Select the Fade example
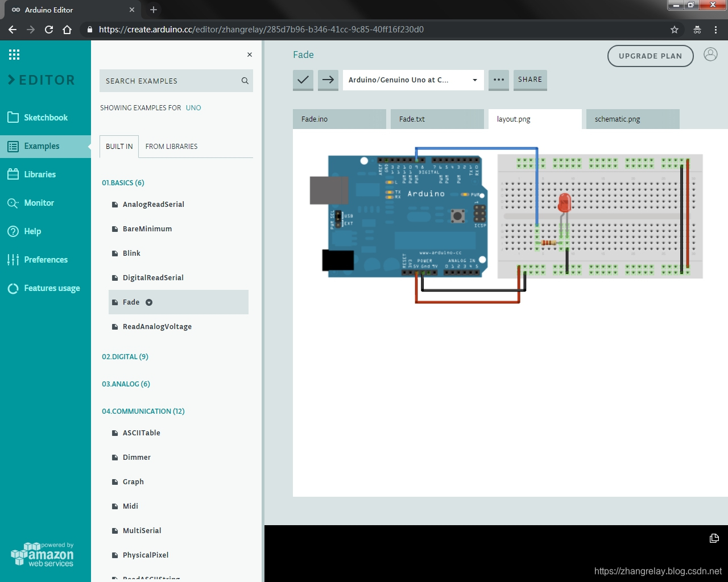This screenshot has height=582, width=728. (x=179, y=302)
